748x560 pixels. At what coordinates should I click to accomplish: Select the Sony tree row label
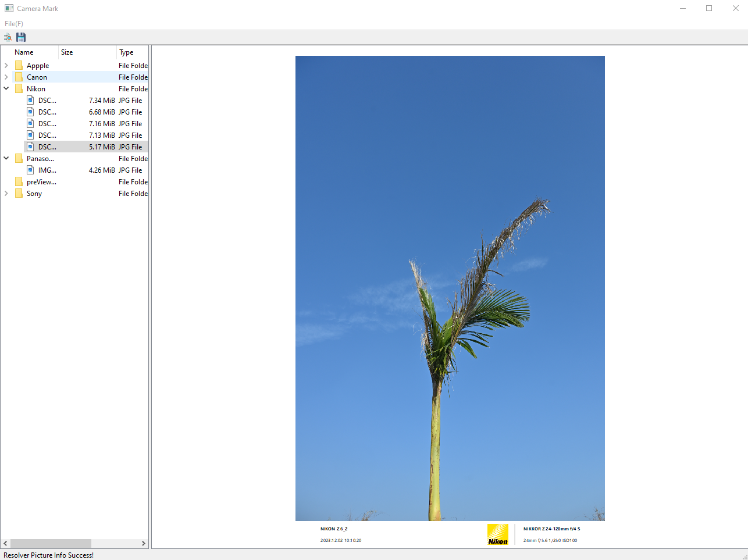[x=34, y=194]
